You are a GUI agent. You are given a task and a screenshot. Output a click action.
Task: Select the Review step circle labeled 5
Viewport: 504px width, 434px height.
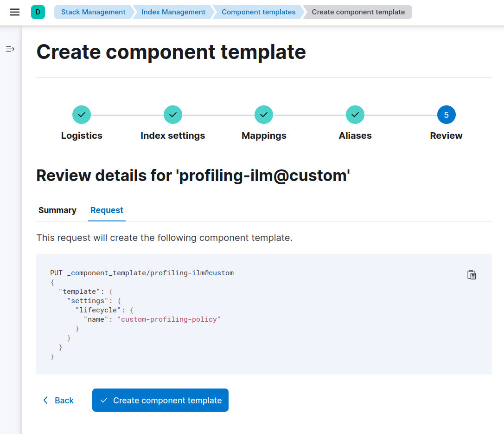[446, 115]
